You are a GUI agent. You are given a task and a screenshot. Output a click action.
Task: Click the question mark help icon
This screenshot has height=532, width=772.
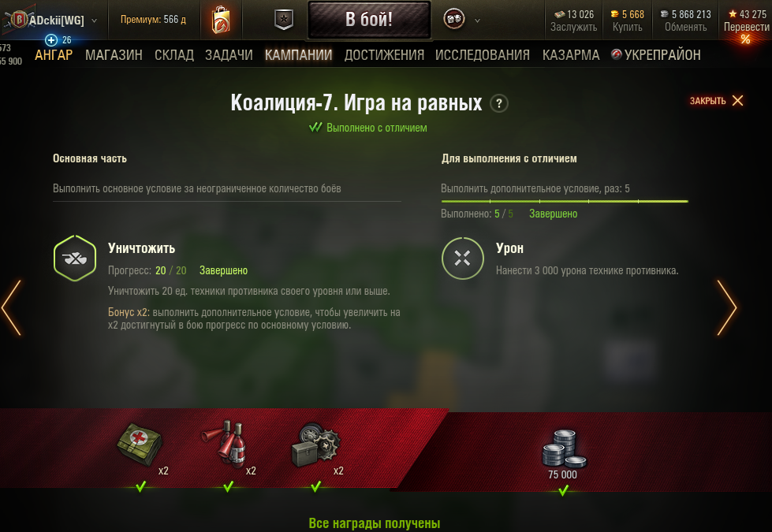498,104
